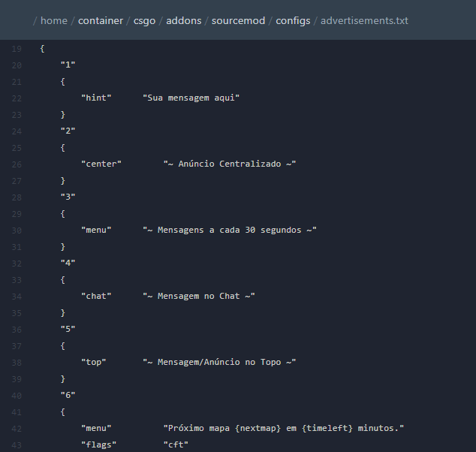The height and width of the screenshot is (452, 476).
Task: Go to the csgo breadcrumb folder
Action: 144,21
